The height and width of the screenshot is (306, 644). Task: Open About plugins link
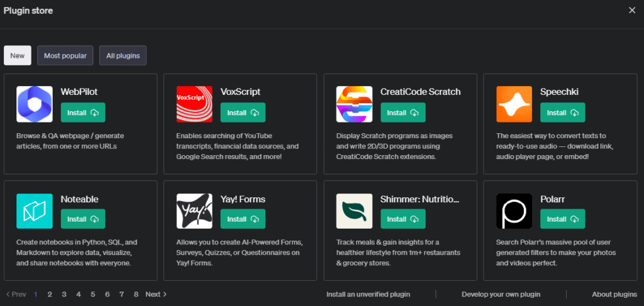point(614,294)
